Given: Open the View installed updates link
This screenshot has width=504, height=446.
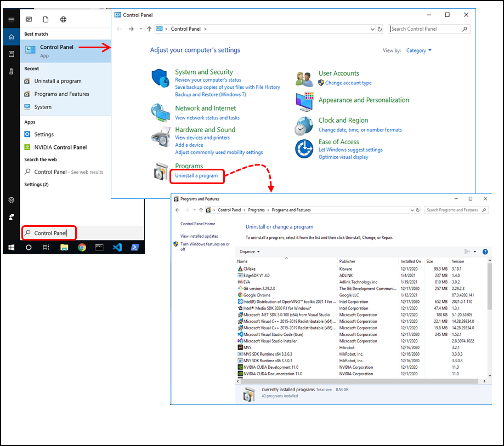Looking at the screenshot, I should tap(199, 236).
